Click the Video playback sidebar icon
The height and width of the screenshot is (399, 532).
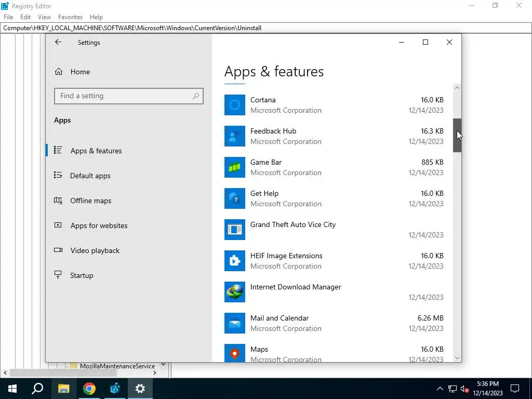click(x=58, y=250)
